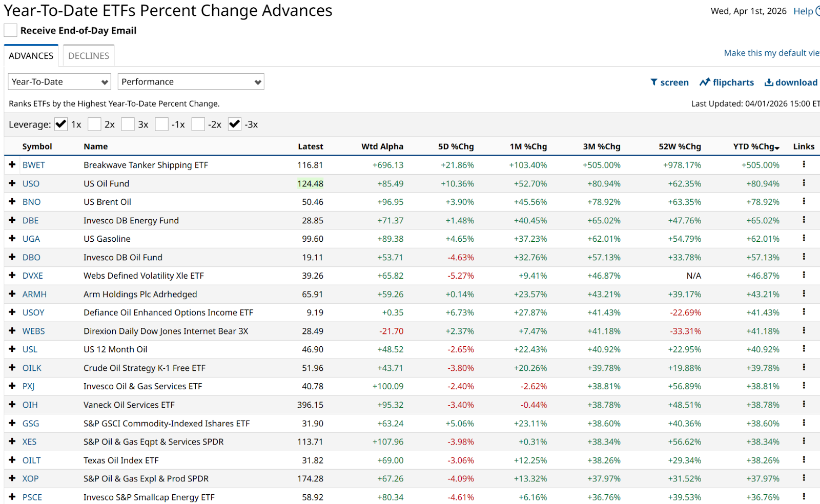The image size is (820, 504).
Task: Disable the -3x leverage filter
Action: 235,124
